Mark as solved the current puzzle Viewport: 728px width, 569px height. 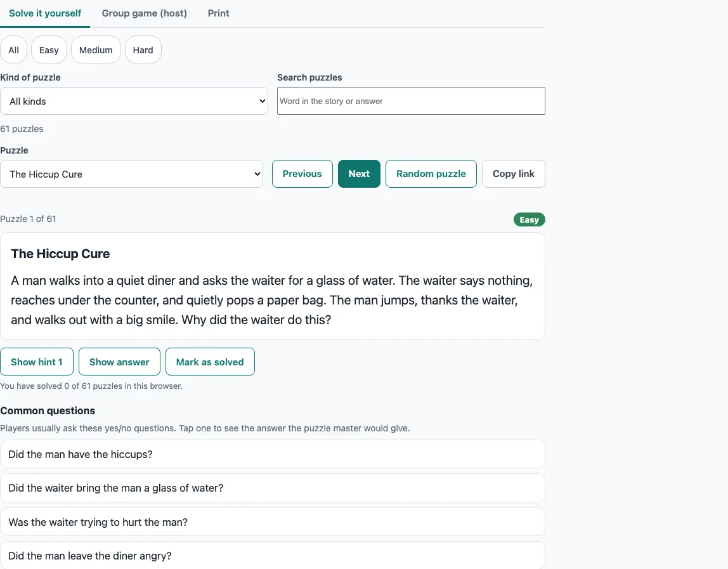click(x=210, y=362)
